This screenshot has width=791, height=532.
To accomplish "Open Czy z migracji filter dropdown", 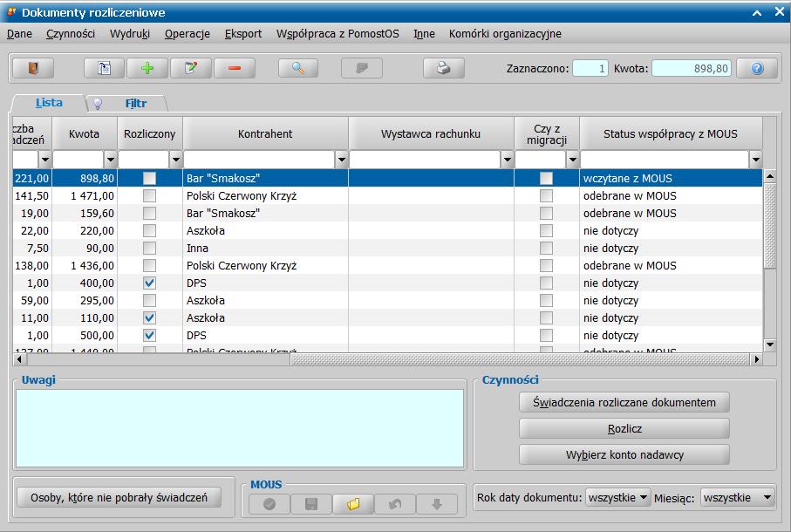I will (x=573, y=160).
